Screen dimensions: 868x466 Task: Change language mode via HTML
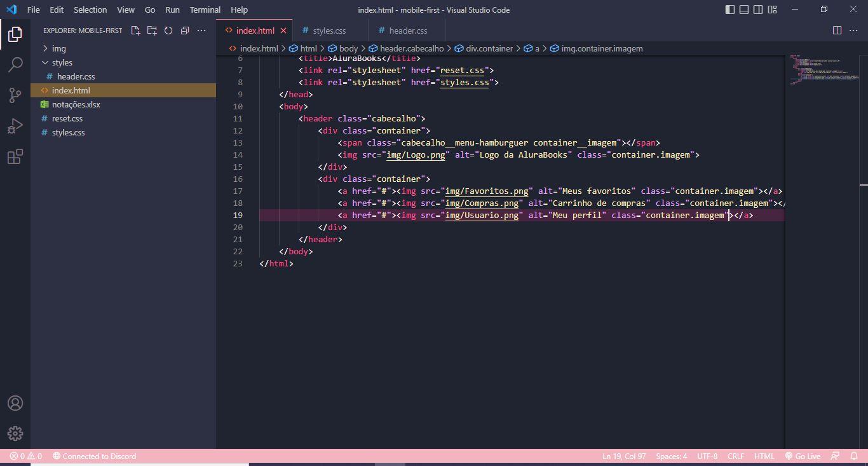click(x=764, y=456)
